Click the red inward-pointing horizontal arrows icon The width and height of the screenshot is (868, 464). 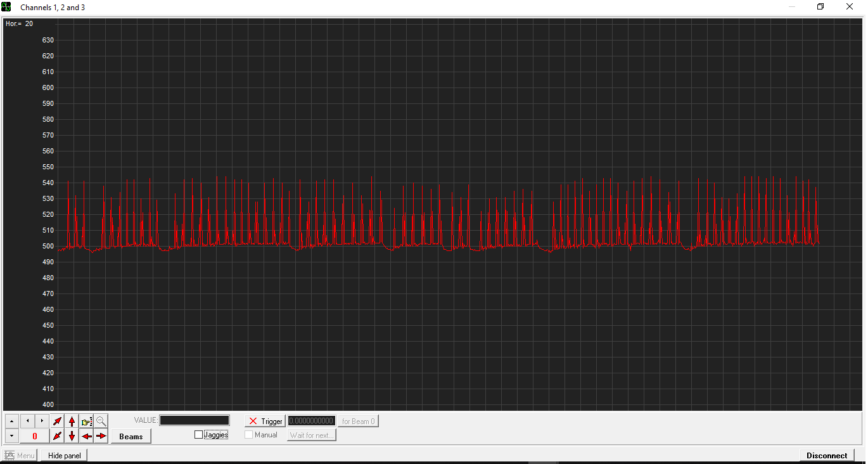87,436
